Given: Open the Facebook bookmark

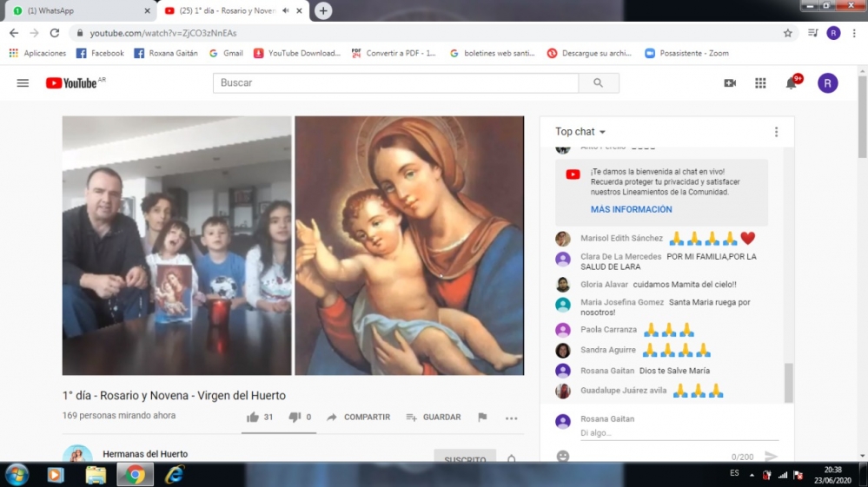Looking at the screenshot, I should click(100, 53).
